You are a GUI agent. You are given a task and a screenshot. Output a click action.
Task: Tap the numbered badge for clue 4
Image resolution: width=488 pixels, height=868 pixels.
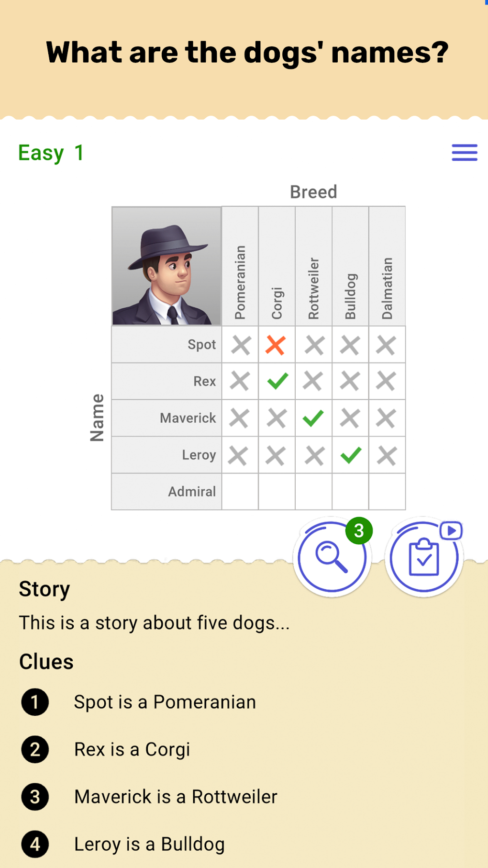(x=35, y=844)
